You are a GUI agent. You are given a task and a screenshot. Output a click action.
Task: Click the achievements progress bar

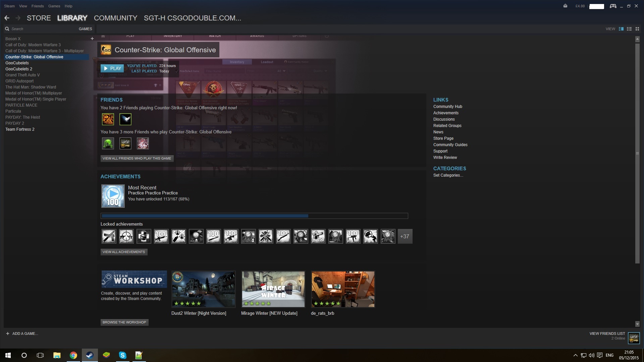(254, 216)
